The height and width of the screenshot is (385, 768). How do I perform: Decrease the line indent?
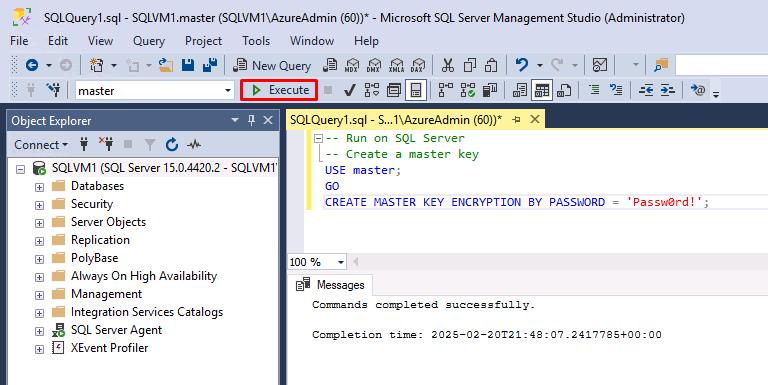pos(646,90)
